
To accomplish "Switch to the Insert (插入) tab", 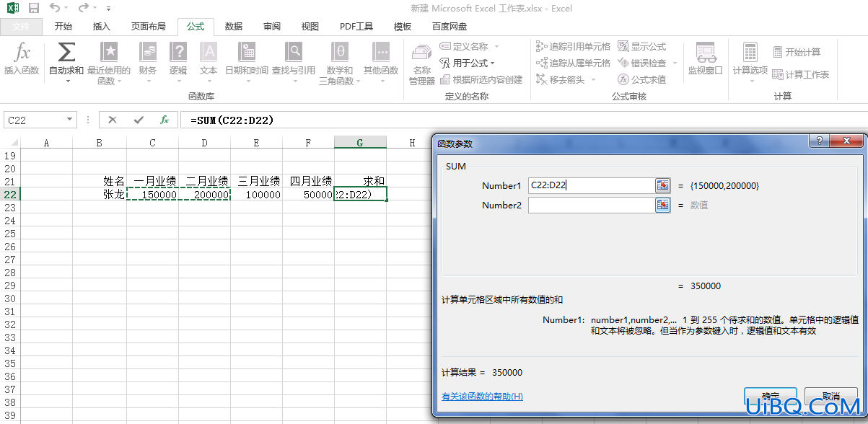I will click(102, 27).
